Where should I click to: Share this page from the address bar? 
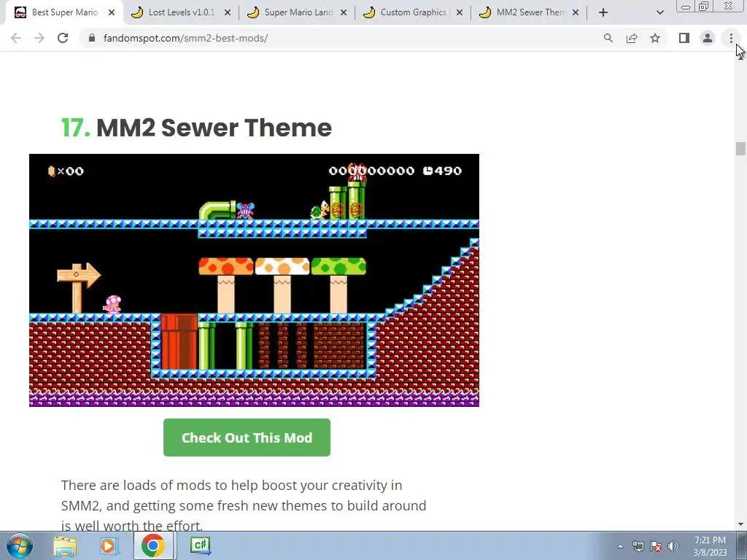pyautogui.click(x=632, y=38)
